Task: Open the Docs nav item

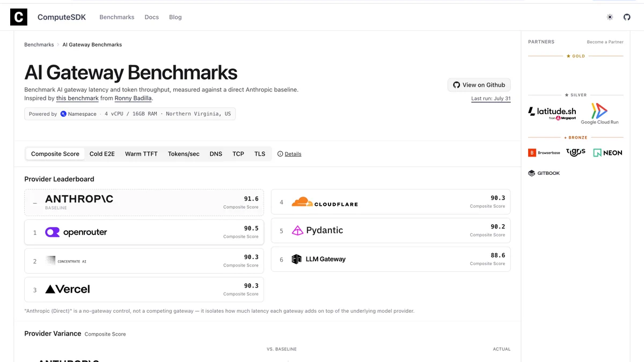Action: point(152,17)
